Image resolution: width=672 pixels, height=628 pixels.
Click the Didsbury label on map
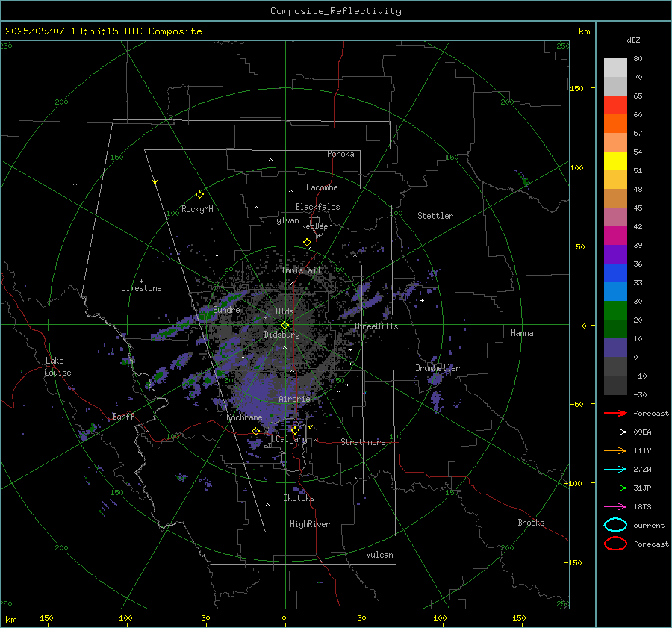(x=281, y=335)
